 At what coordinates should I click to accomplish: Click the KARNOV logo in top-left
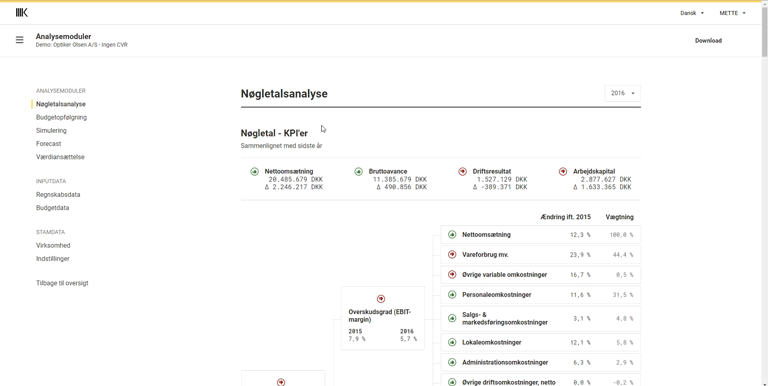click(x=22, y=13)
